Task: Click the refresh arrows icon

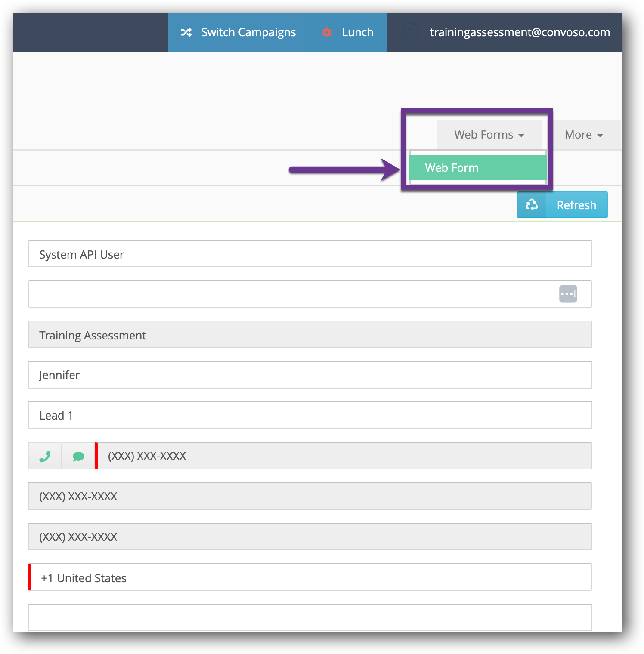Action: click(532, 205)
